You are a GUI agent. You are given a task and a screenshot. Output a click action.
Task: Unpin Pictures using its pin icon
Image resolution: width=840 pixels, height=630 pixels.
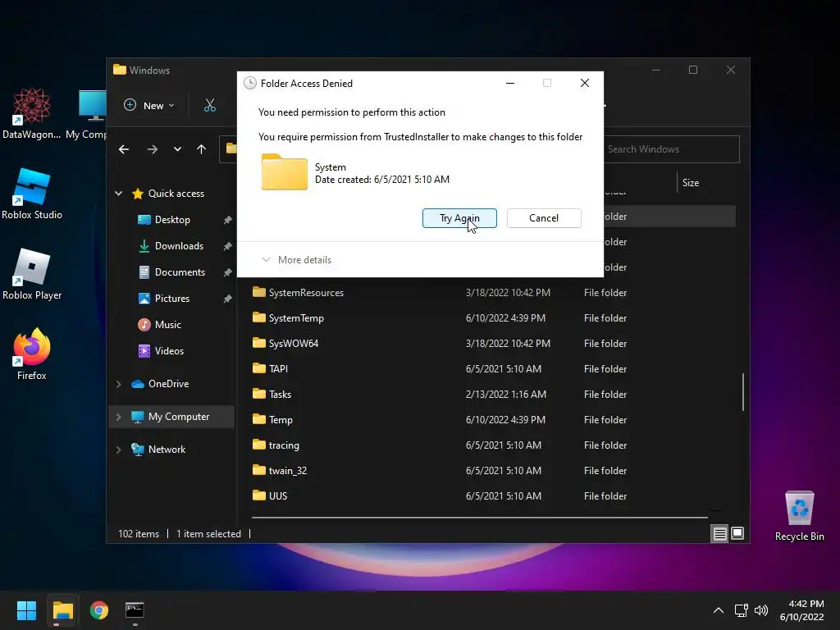(228, 299)
